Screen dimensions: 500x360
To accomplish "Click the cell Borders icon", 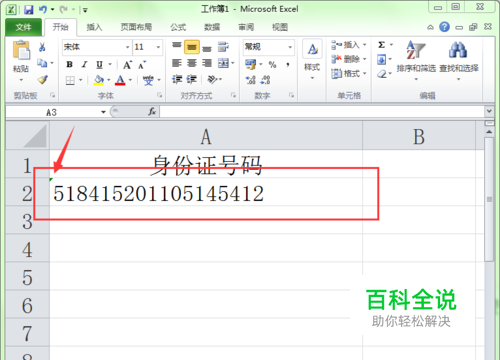I will point(70,80).
